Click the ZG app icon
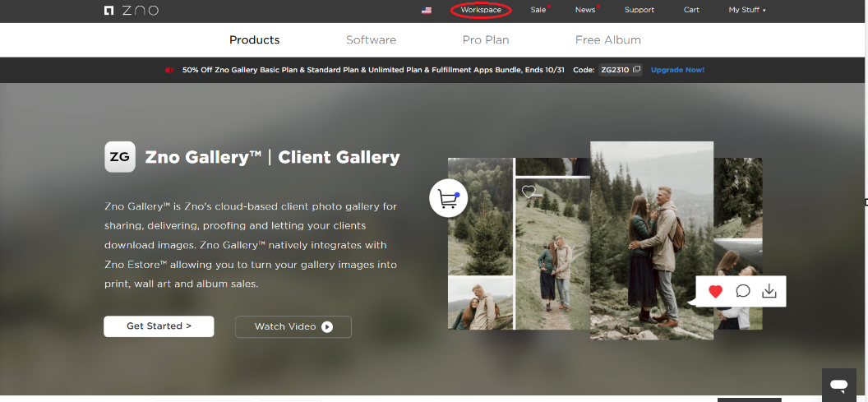 120,157
